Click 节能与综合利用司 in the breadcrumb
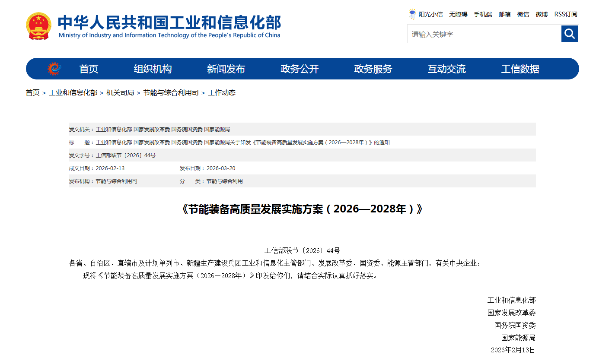The width and height of the screenshot is (612, 364). click(x=171, y=93)
